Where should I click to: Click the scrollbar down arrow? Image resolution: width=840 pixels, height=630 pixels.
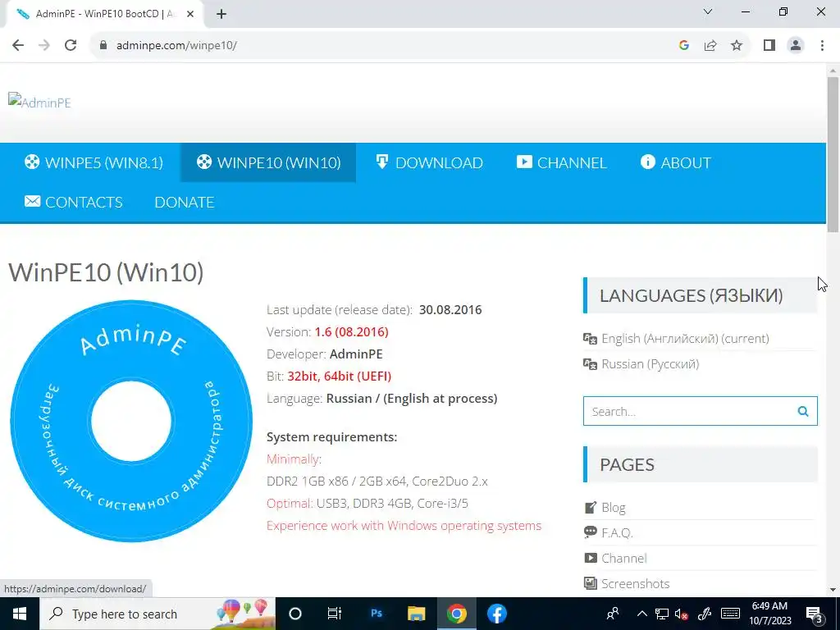(x=833, y=590)
